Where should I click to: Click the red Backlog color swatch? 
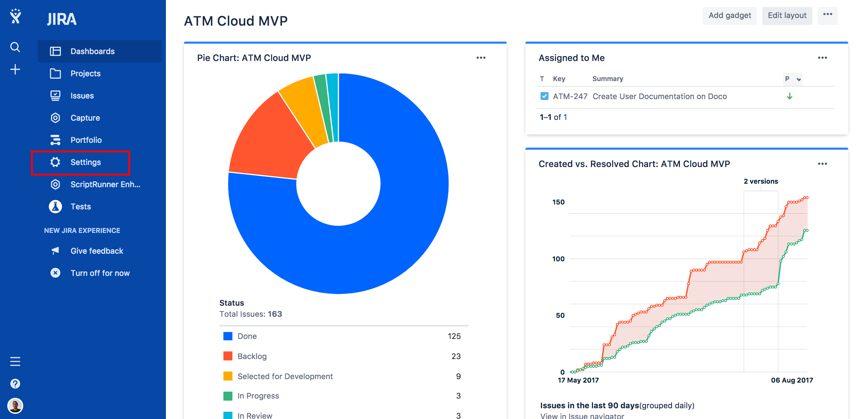tap(228, 356)
